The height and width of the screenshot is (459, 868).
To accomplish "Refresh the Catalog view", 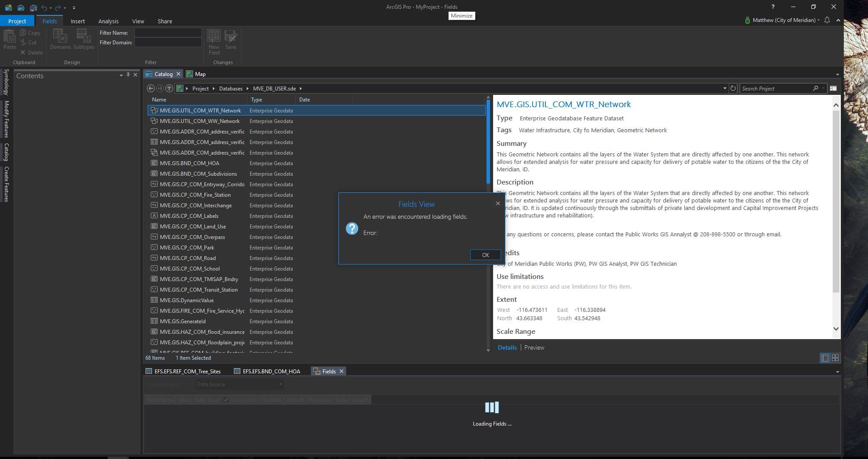I will [x=733, y=88].
